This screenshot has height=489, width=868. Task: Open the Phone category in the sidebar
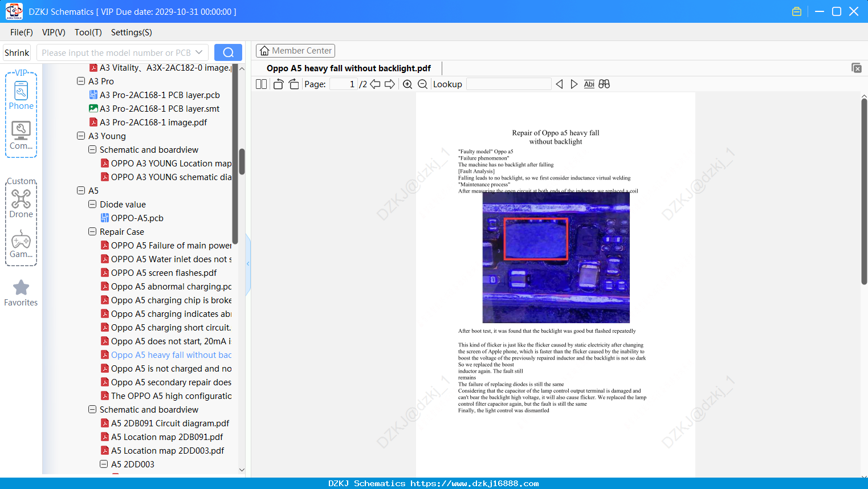click(x=21, y=95)
